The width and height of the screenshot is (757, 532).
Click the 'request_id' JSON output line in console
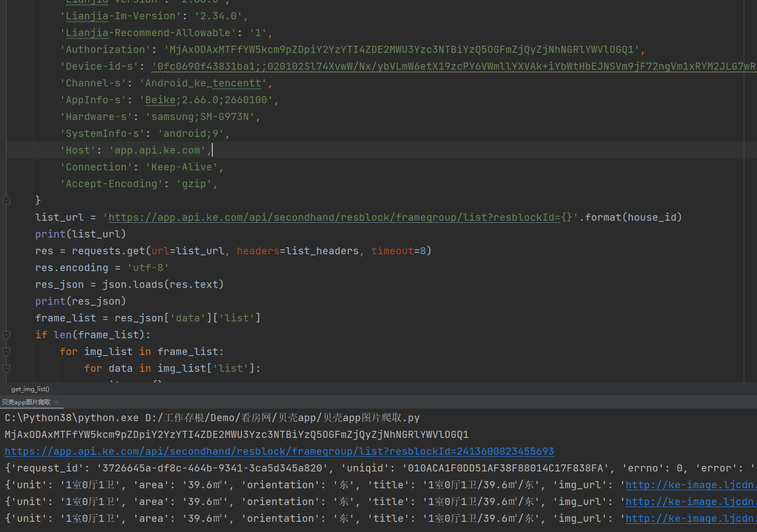(x=381, y=468)
